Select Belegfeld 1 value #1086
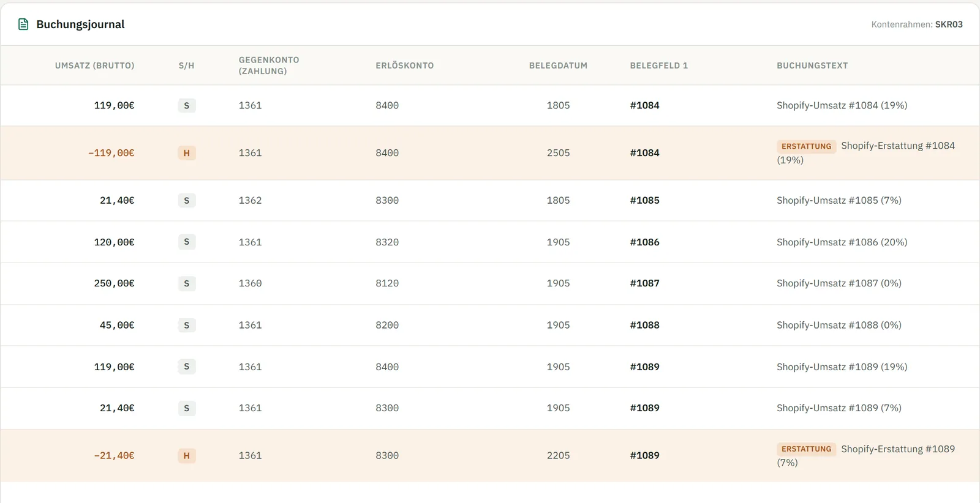This screenshot has width=980, height=503. tap(644, 242)
